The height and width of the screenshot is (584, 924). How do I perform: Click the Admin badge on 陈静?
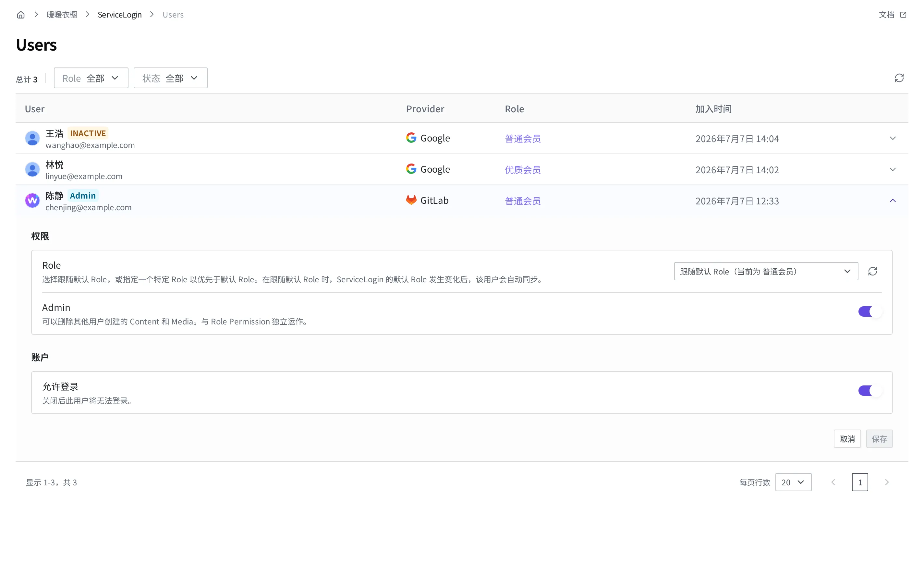[82, 195]
